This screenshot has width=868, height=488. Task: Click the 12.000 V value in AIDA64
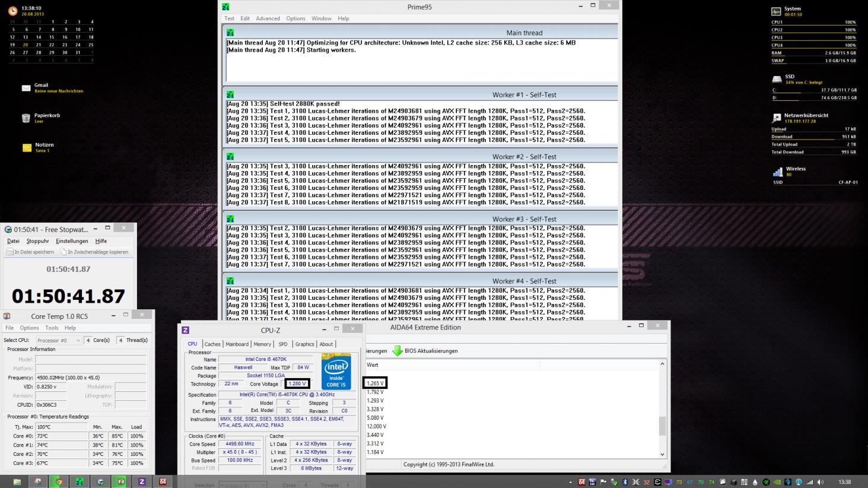pos(376,426)
